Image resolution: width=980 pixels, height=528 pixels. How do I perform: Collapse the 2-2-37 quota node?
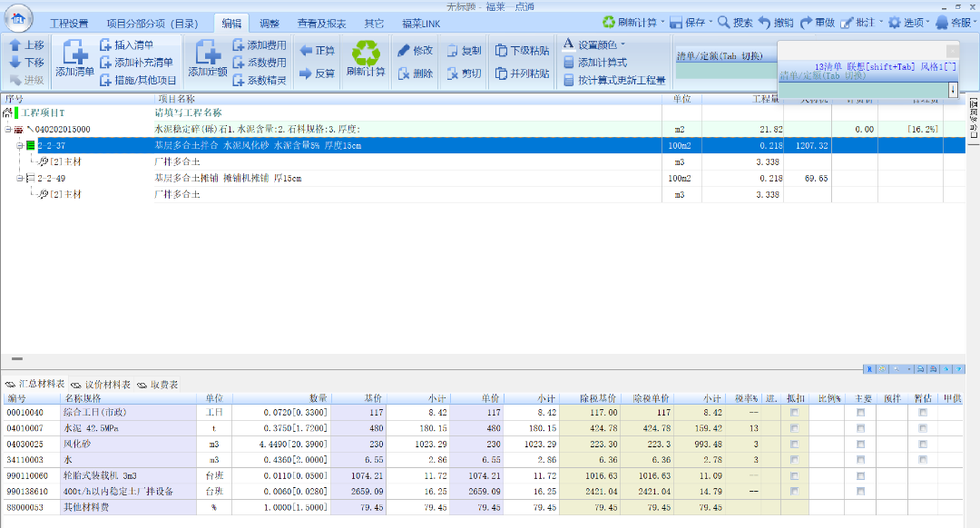19,145
